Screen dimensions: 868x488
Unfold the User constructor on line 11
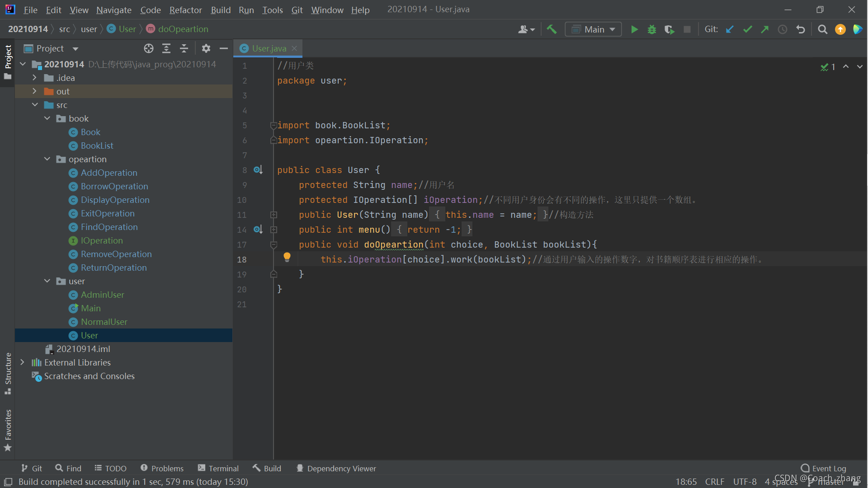(x=274, y=215)
